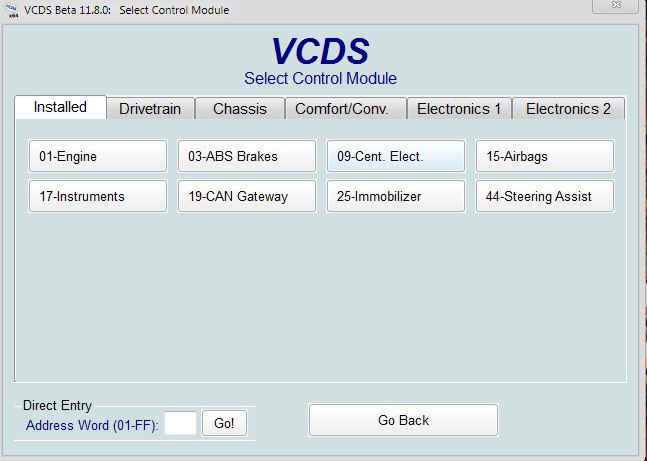This screenshot has width=647, height=461.
Task: Select the 19-CAN Gateway module
Action: pos(247,196)
